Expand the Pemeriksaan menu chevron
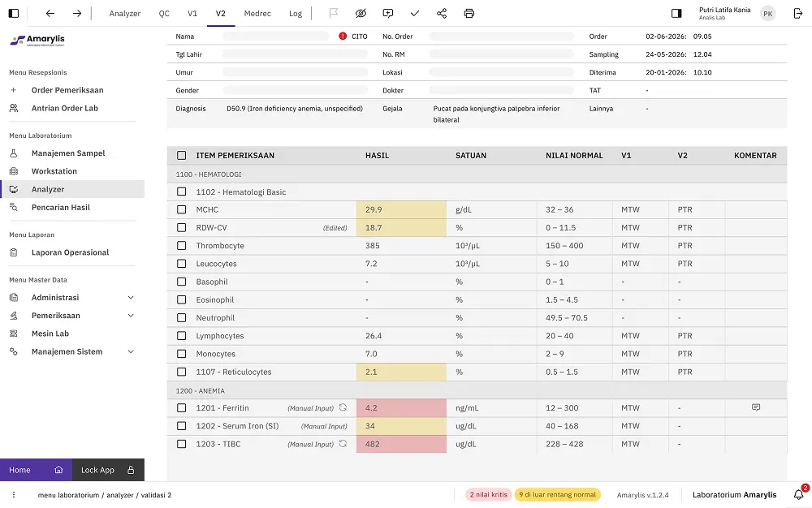Viewport: 812px width, 508px height. pyautogui.click(x=131, y=316)
